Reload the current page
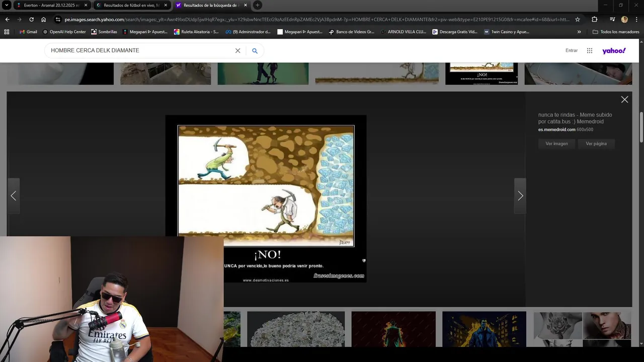This screenshot has width=644, height=362. tap(31, 20)
